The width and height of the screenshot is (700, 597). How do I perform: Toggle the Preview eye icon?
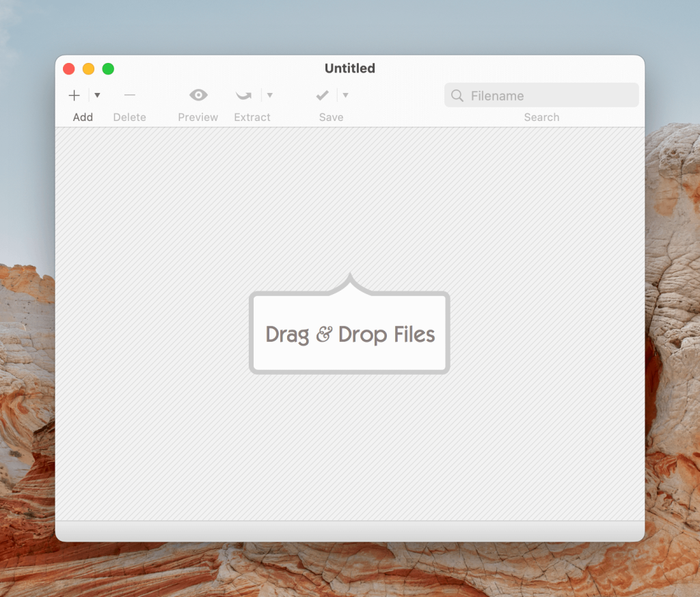[x=198, y=95]
